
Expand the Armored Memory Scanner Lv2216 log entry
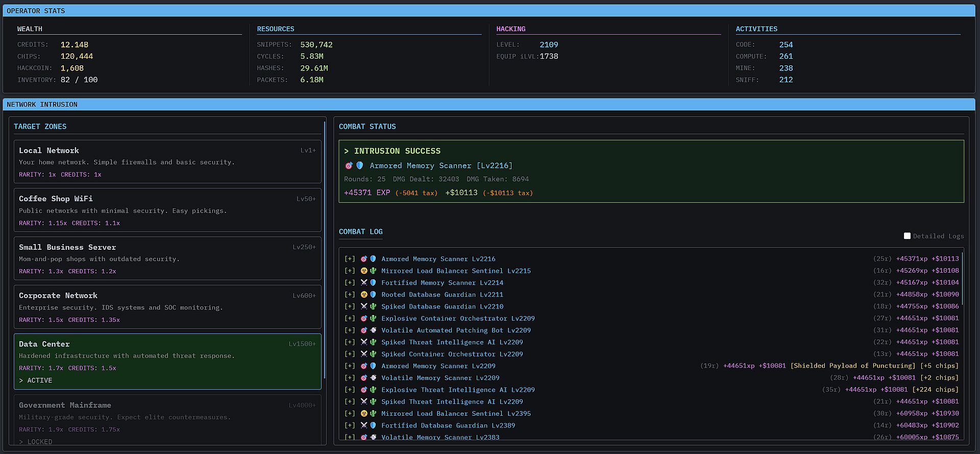(350, 259)
